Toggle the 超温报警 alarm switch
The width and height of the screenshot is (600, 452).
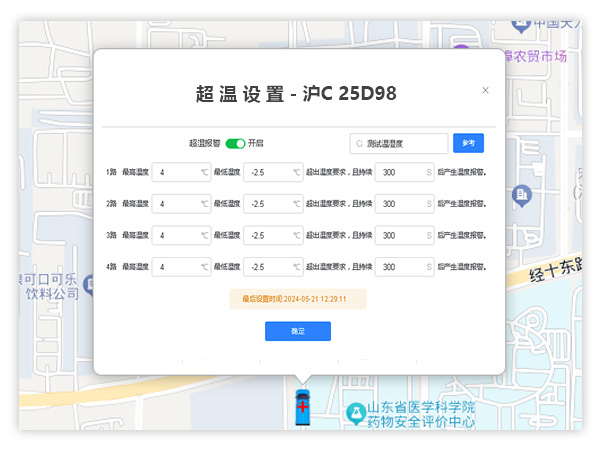point(235,144)
